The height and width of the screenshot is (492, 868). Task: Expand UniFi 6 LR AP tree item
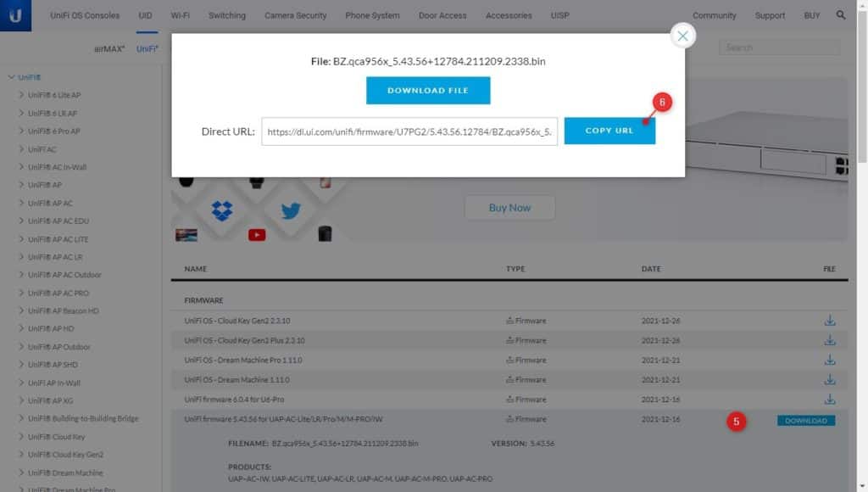(x=21, y=113)
